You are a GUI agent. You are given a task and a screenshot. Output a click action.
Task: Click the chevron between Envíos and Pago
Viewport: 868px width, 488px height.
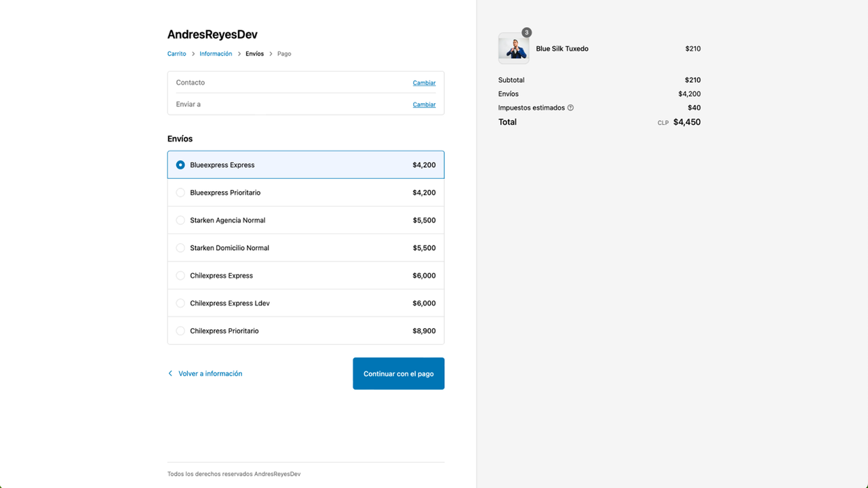click(271, 54)
